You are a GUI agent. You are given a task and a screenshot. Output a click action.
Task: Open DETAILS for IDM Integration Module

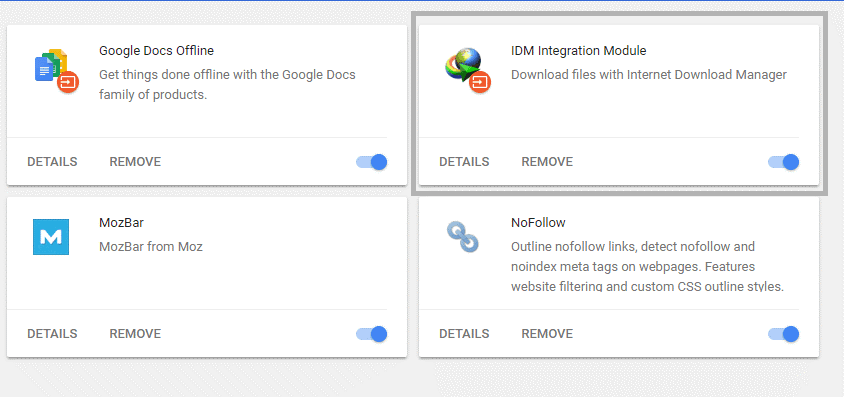[464, 162]
